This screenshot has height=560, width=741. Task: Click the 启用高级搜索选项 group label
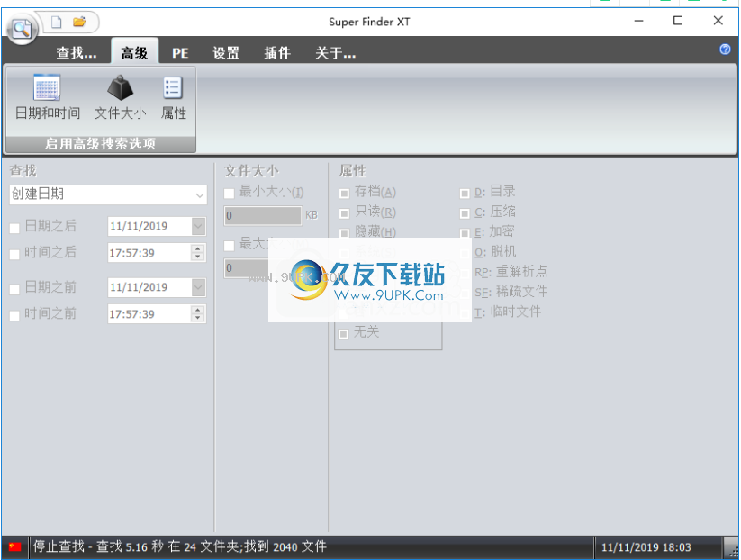[100, 144]
